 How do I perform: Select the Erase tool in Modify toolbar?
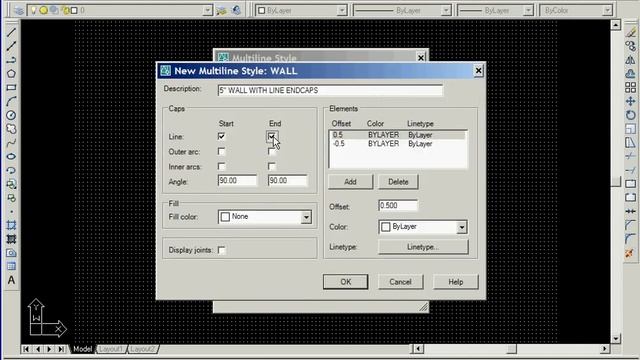point(630,32)
